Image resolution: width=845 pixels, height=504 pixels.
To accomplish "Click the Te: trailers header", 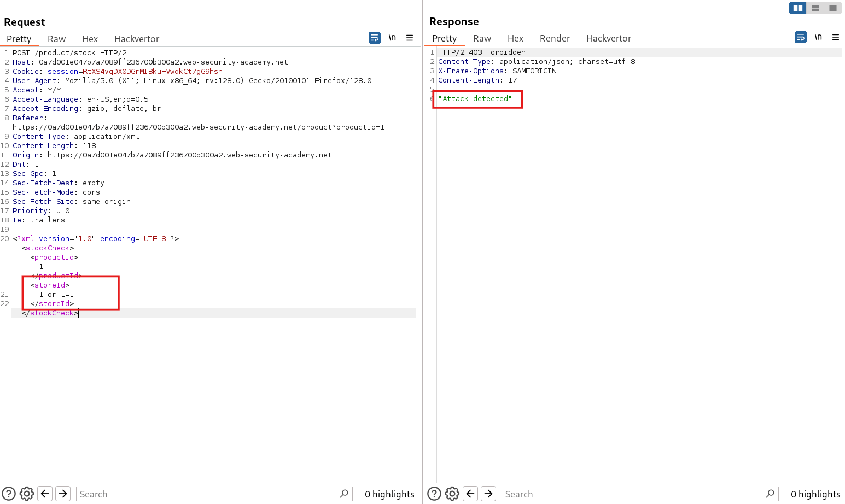I will click(39, 220).
